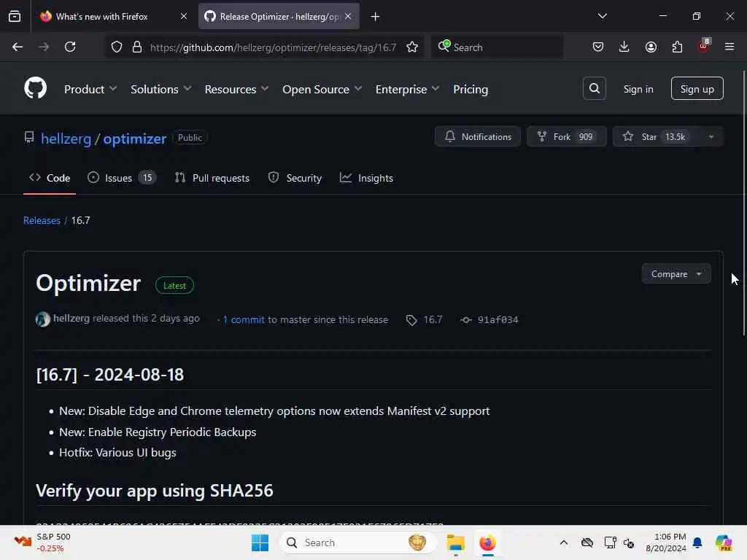The image size is (747, 560).
Task: Click the padlock site information icon
Action: 137,47
